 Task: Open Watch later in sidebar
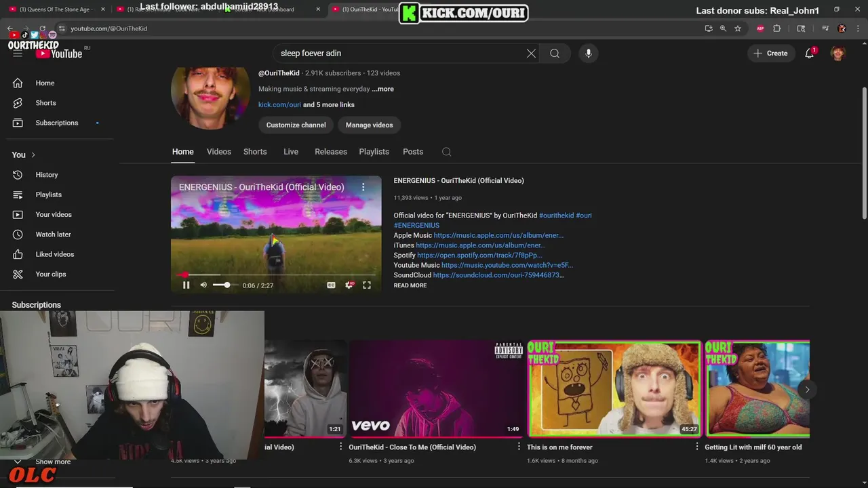point(53,235)
